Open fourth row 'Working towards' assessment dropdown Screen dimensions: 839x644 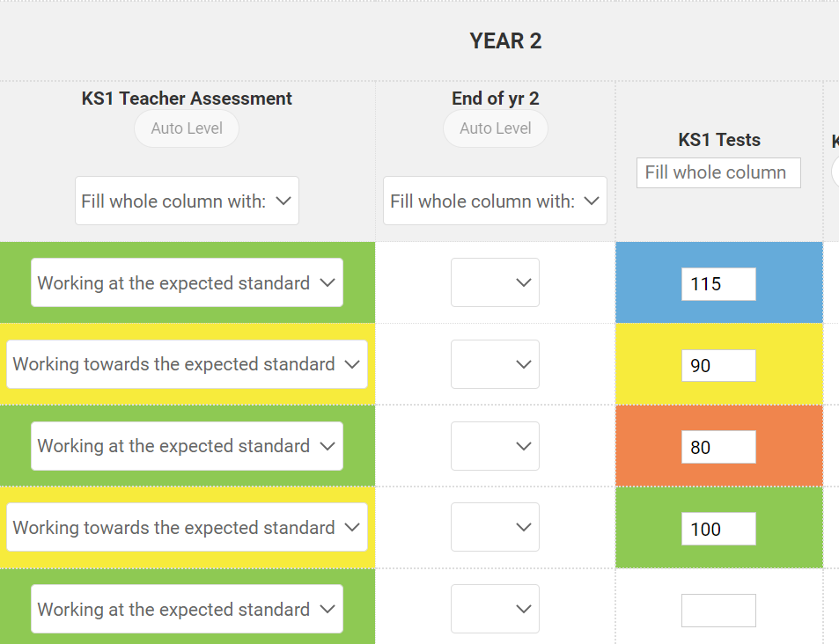pyautogui.click(x=187, y=527)
